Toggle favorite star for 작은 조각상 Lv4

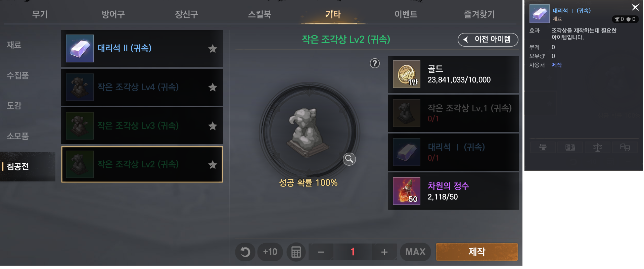[213, 88]
